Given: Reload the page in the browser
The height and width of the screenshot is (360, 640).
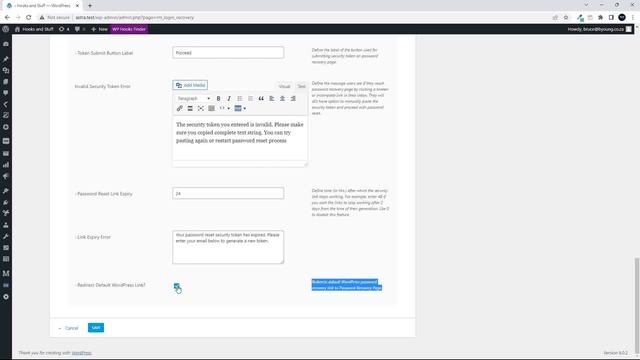Looking at the screenshot, I should click(29, 18).
